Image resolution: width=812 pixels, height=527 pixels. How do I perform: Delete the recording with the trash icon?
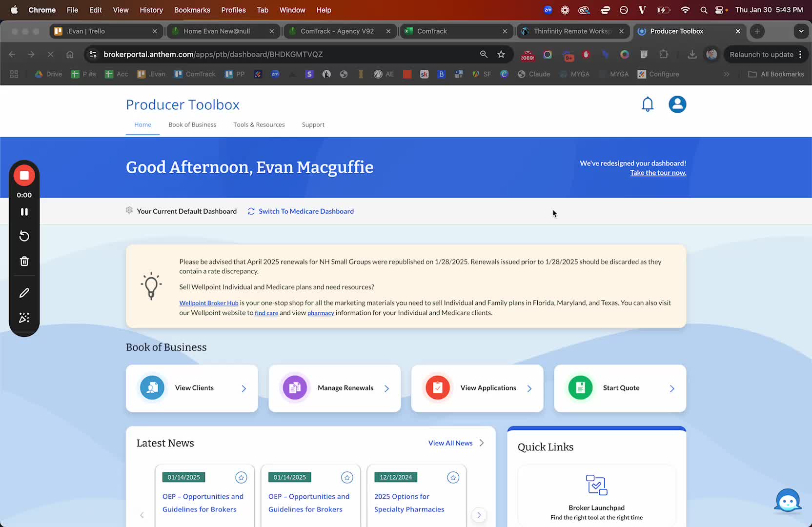click(x=24, y=262)
